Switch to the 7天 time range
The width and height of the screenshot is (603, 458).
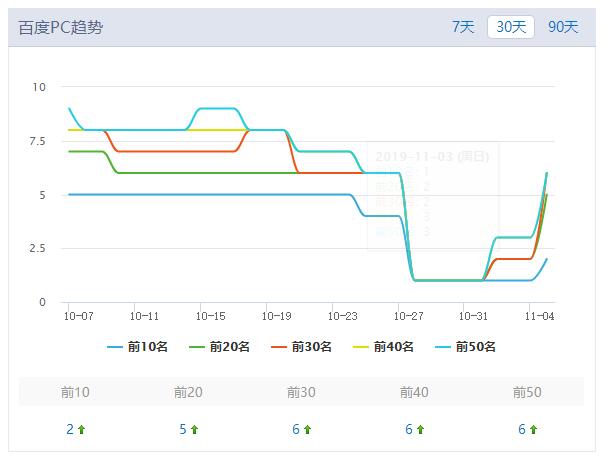463,27
